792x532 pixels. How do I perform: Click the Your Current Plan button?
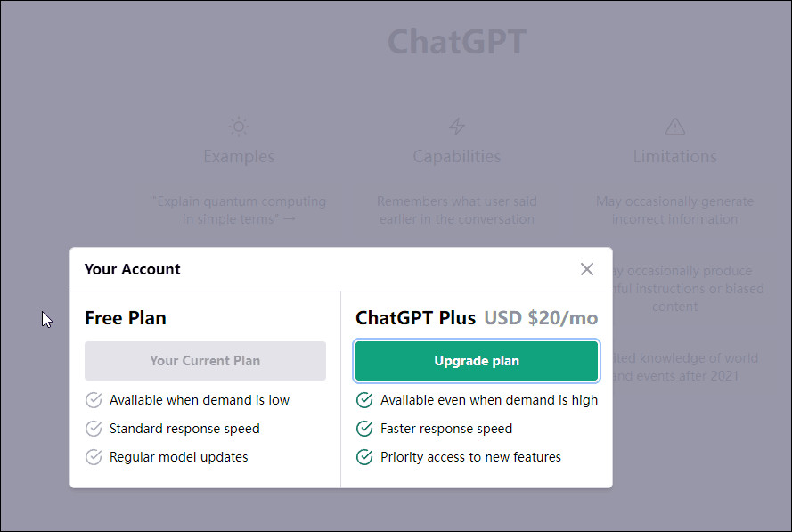pyautogui.click(x=205, y=361)
